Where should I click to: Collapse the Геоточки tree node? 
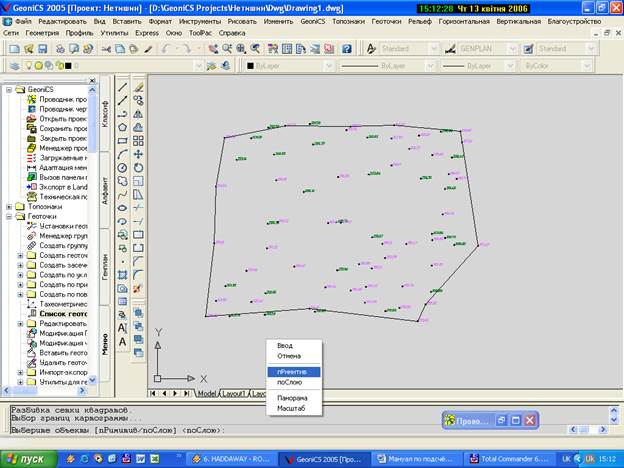point(9,216)
